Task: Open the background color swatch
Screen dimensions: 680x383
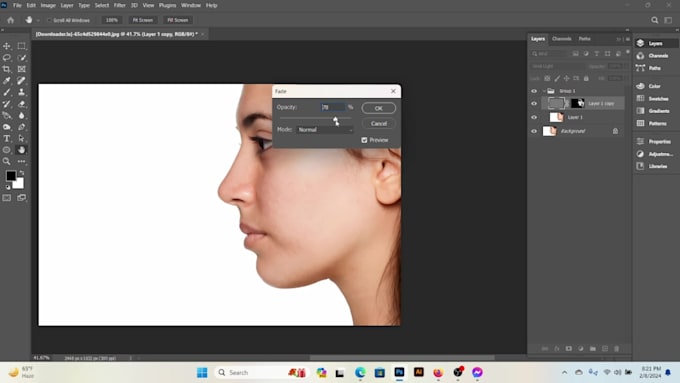Action: [19, 184]
